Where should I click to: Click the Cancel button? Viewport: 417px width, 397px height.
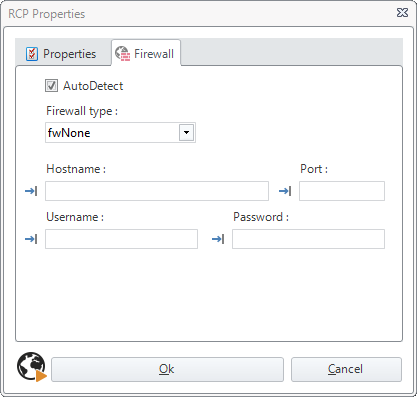346,369
